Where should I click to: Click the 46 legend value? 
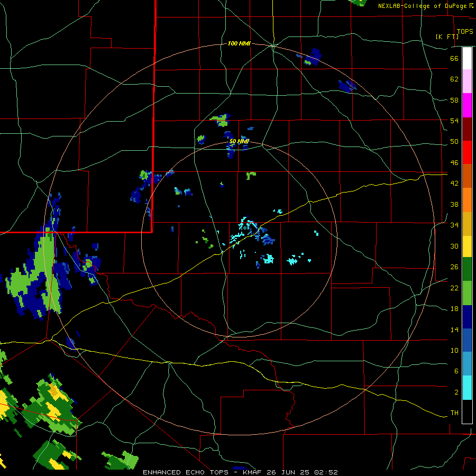coord(454,163)
